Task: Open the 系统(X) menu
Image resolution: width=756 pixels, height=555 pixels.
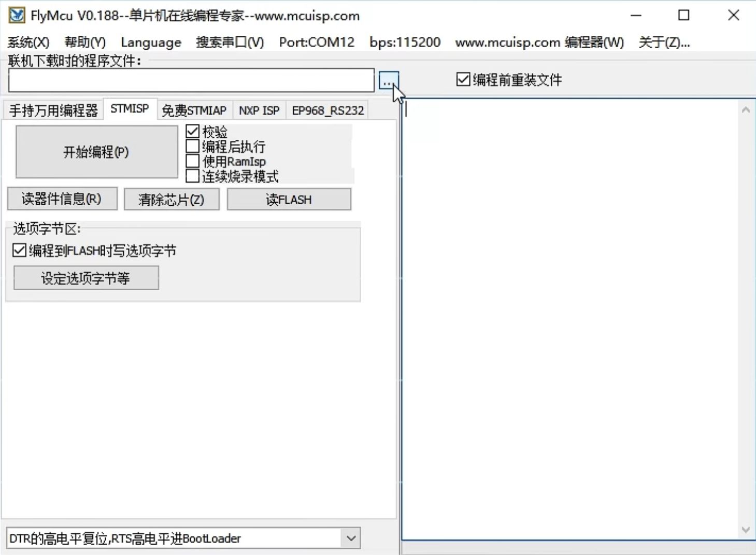Action: pos(28,42)
